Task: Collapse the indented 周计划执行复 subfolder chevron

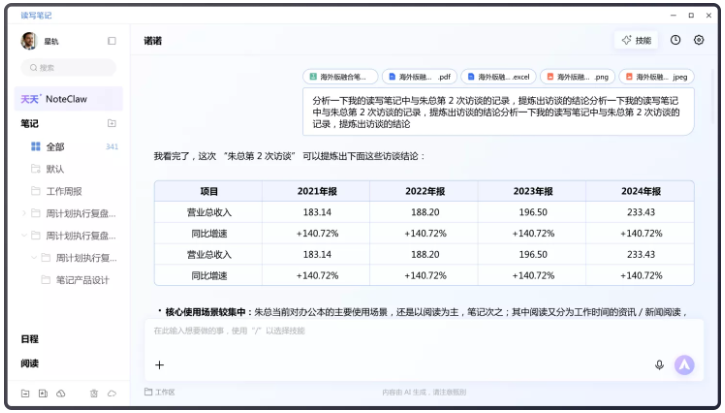Action: coord(34,258)
